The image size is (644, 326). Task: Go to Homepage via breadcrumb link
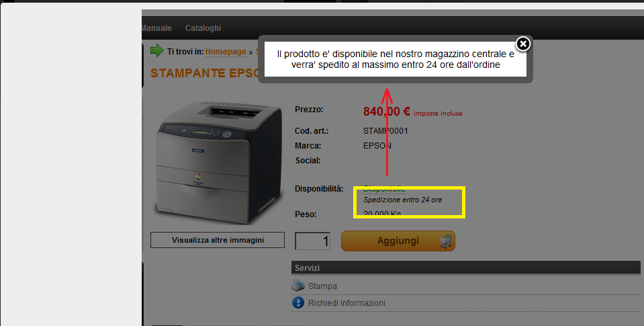pos(226,51)
